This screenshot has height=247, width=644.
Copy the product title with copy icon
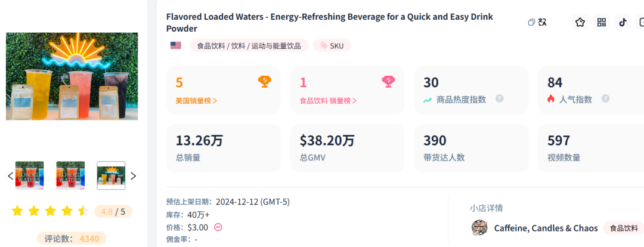tap(531, 23)
